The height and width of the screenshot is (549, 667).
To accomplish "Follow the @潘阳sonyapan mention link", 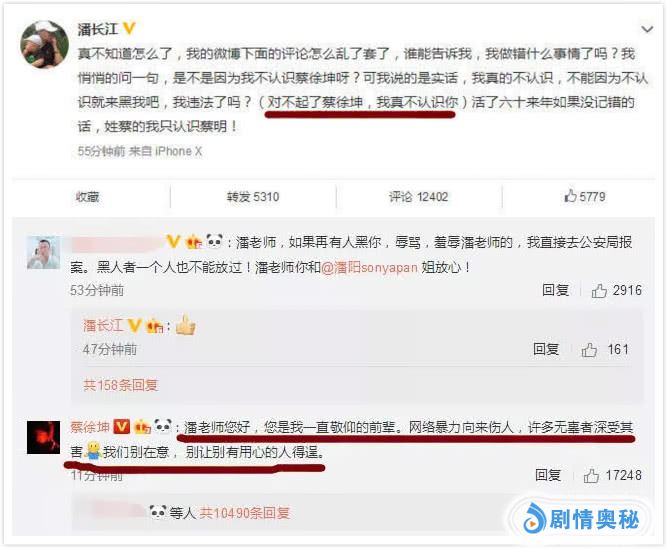I will tap(369, 267).
